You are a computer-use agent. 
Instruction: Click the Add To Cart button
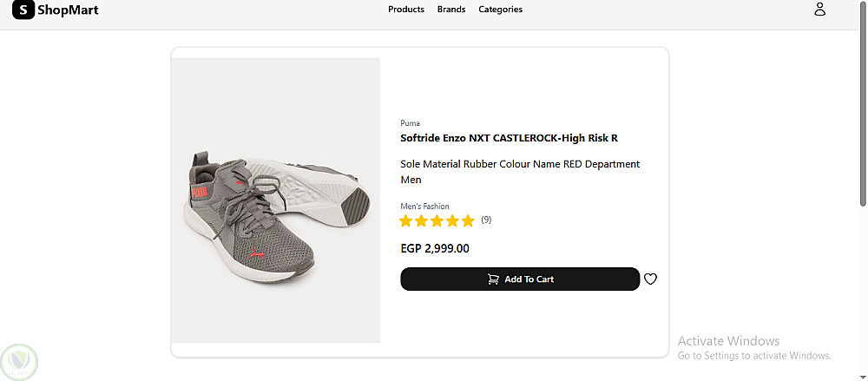pyautogui.click(x=520, y=279)
